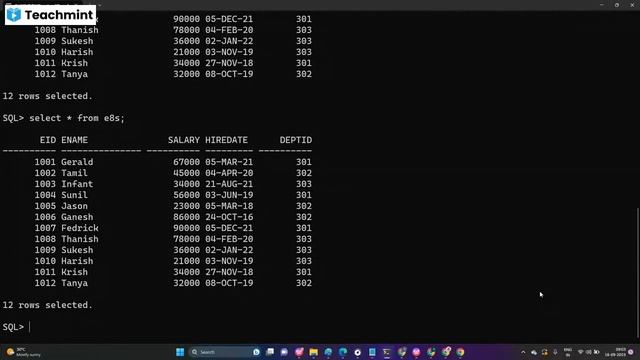Click EID 1001 in the lower table
Viewport: 640px width, 360px height.
[45, 162]
